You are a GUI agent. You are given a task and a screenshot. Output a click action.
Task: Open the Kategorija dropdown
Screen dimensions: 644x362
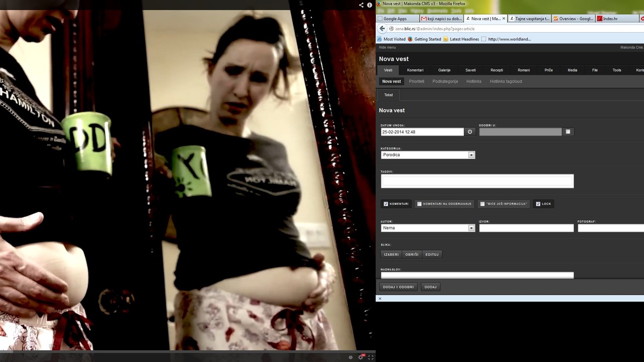click(x=471, y=155)
